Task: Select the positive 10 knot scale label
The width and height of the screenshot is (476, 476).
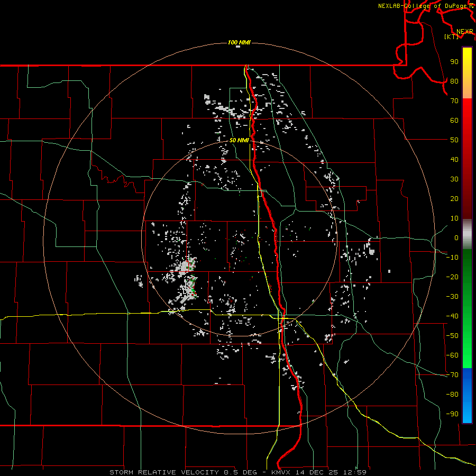Action: click(454, 218)
